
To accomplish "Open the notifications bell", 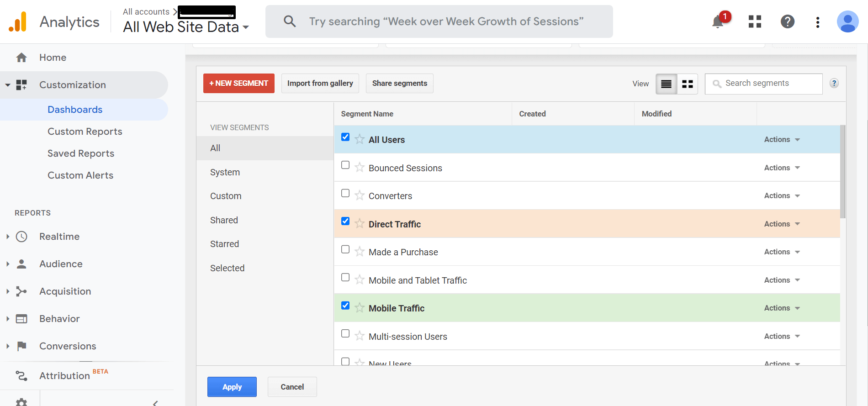I will coord(718,21).
